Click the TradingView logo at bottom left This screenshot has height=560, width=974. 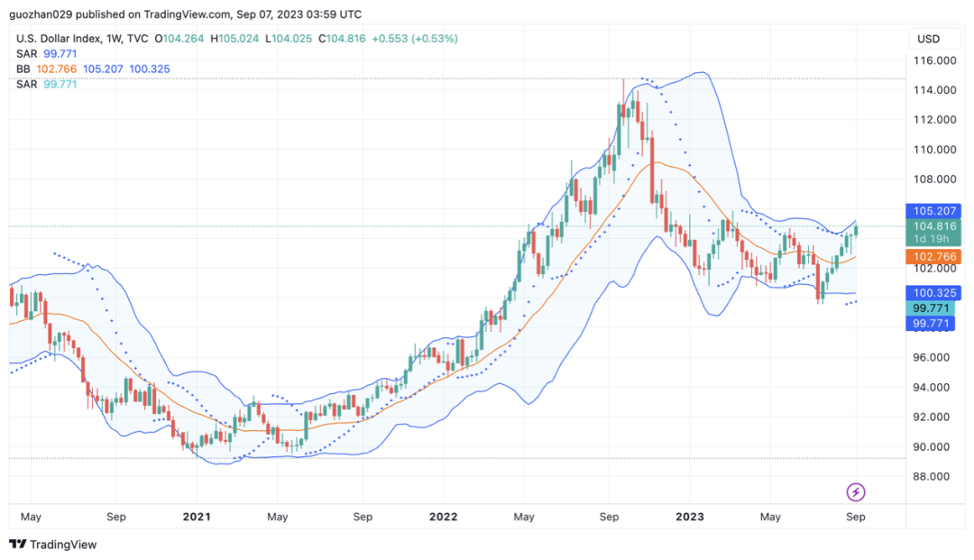point(52,545)
